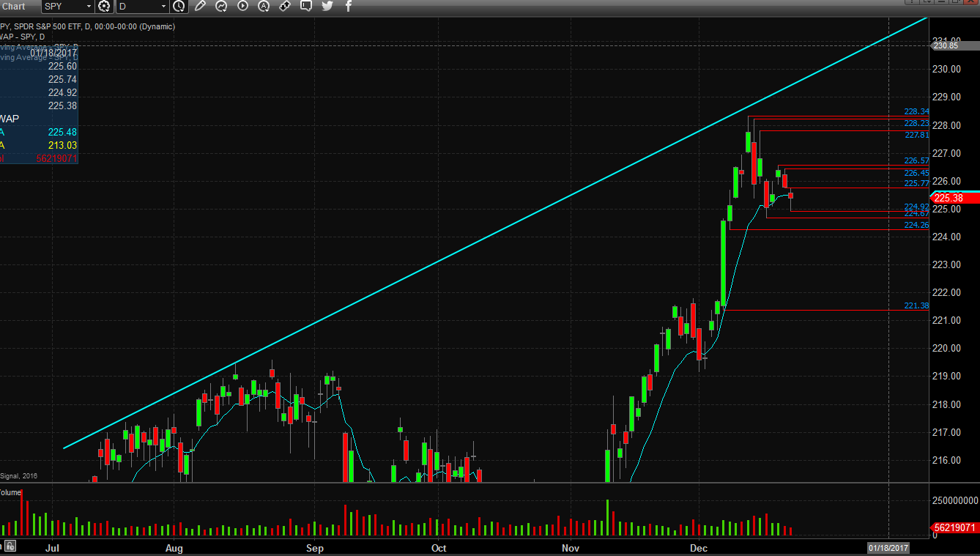Screen dimensions: 980x556
Task: Open the circled A icon menu
Action: click(x=264, y=7)
